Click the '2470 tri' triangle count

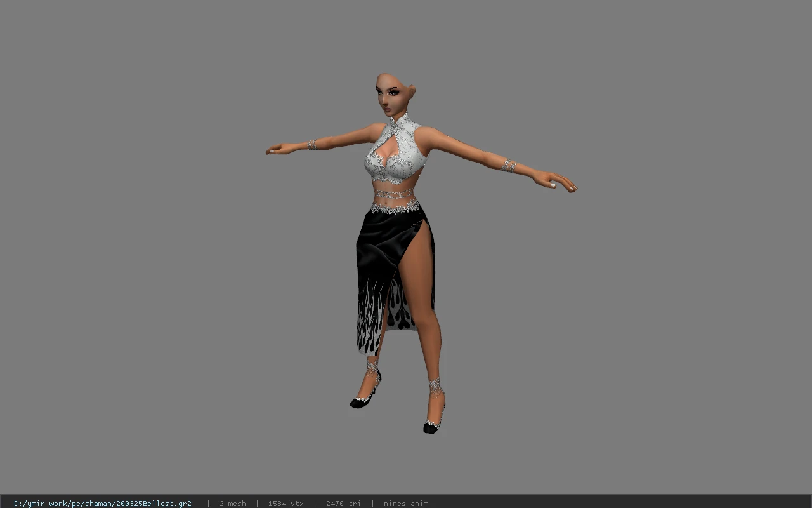click(x=344, y=504)
